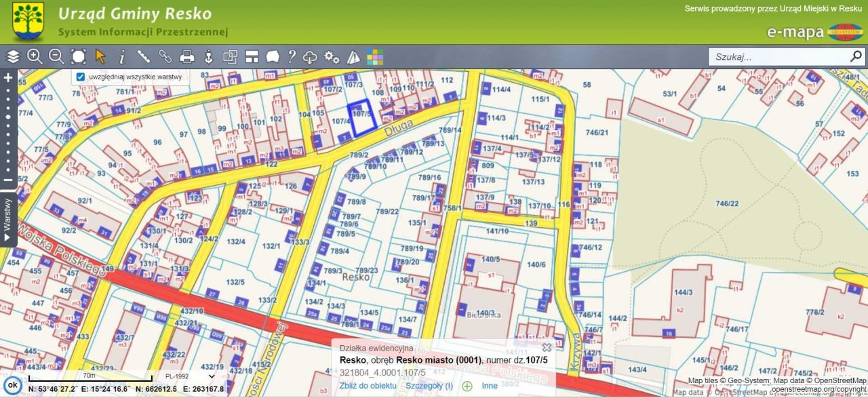868x398 pixels.
Task: Select the arrow pointer selection tool
Action: (100, 57)
